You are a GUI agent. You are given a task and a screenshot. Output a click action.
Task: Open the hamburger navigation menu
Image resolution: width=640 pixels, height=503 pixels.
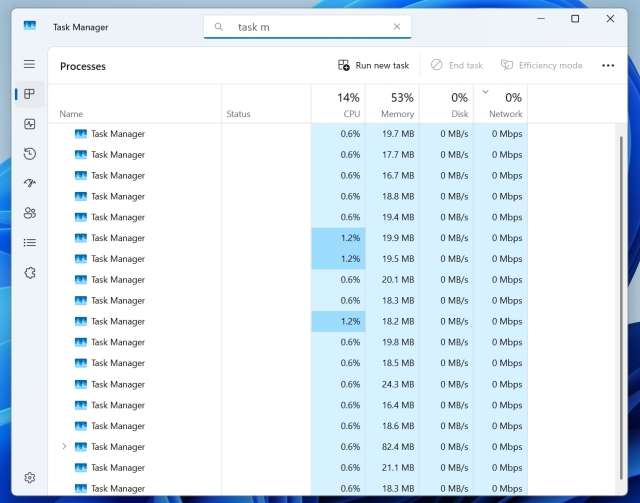(x=29, y=64)
